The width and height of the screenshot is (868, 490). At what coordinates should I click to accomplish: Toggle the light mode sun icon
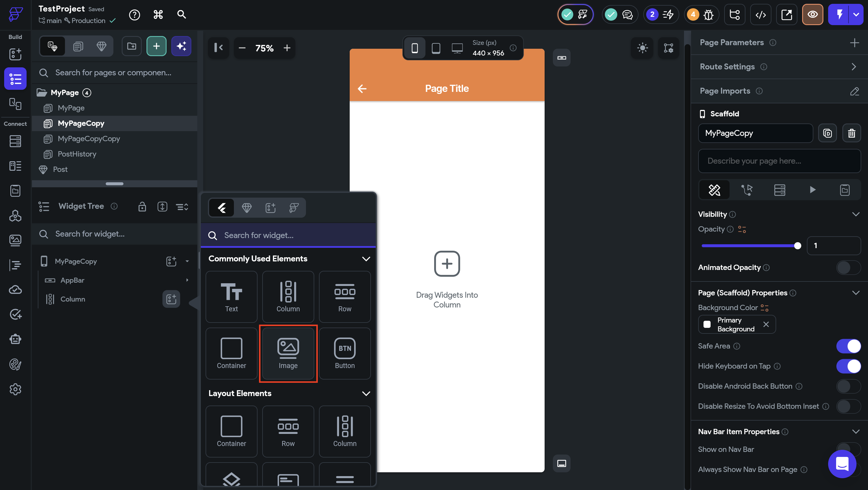(642, 48)
